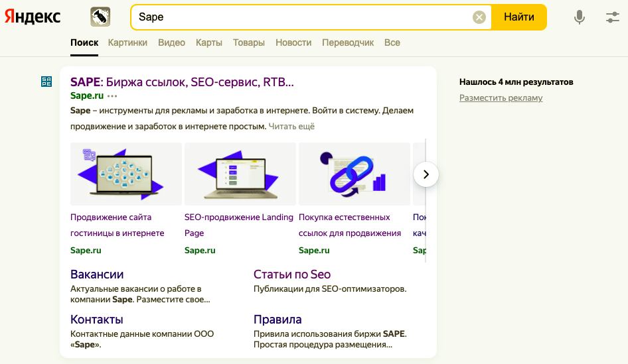This screenshot has height=364, width=628.
Task: Open the Правила sitelink
Action: coord(277,320)
